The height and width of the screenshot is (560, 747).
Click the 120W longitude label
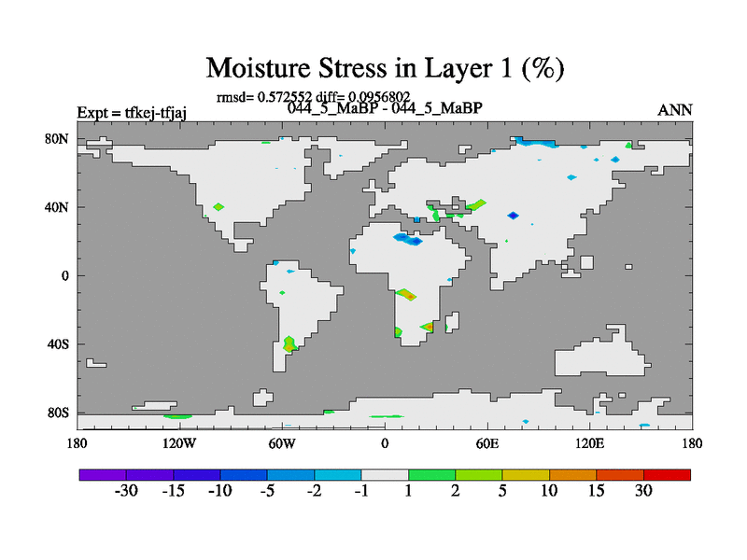tap(179, 444)
